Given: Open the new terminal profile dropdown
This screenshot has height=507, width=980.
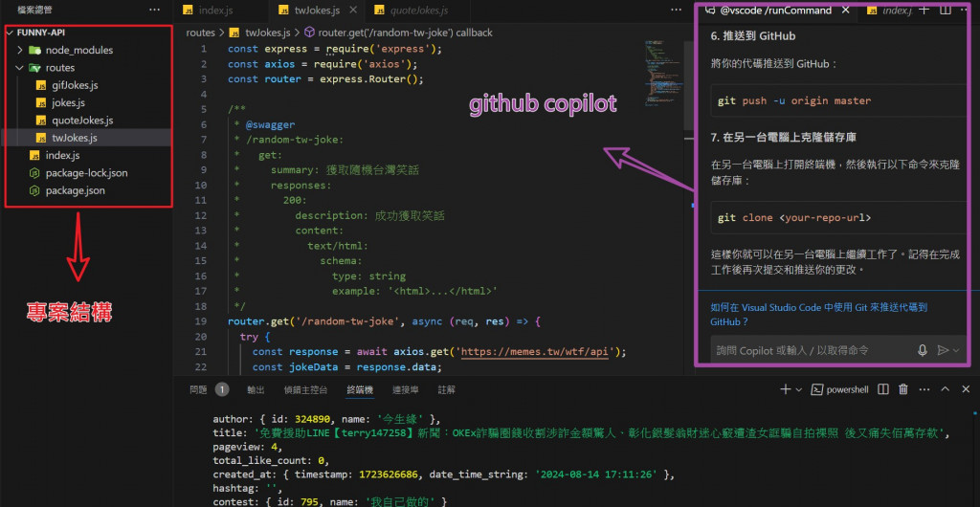Looking at the screenshot, I should tap(799, 389).
